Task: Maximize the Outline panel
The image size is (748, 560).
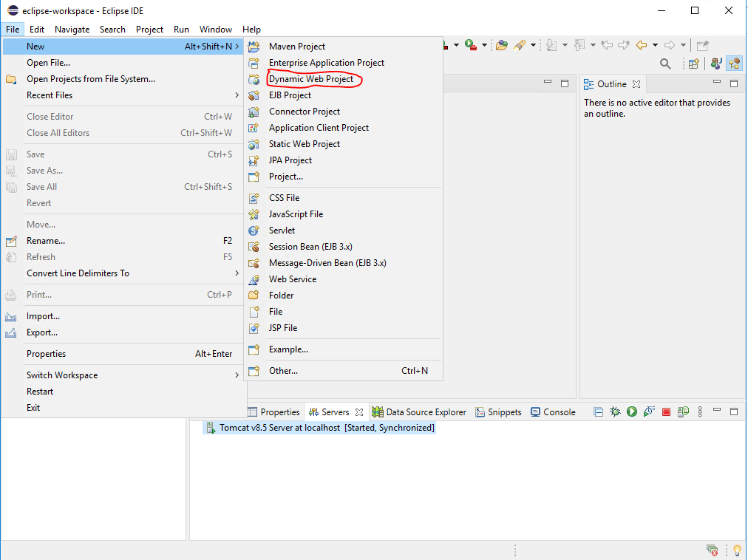Action: (734, 83)
